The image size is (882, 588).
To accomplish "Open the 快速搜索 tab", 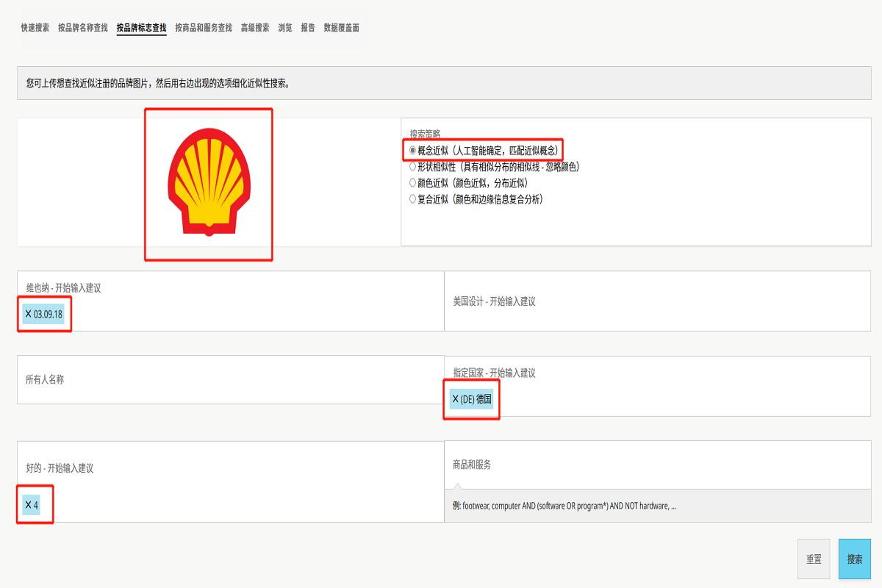I will click(x=35, y=28).
